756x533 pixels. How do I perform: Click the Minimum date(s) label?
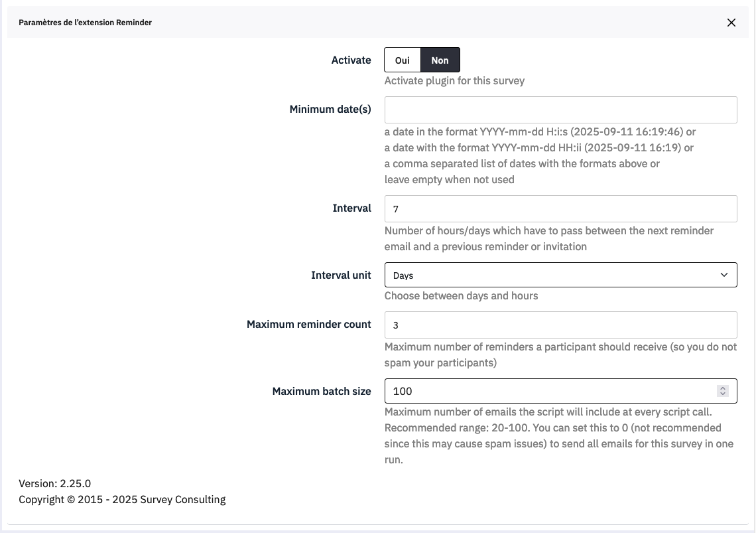[330, 109]
